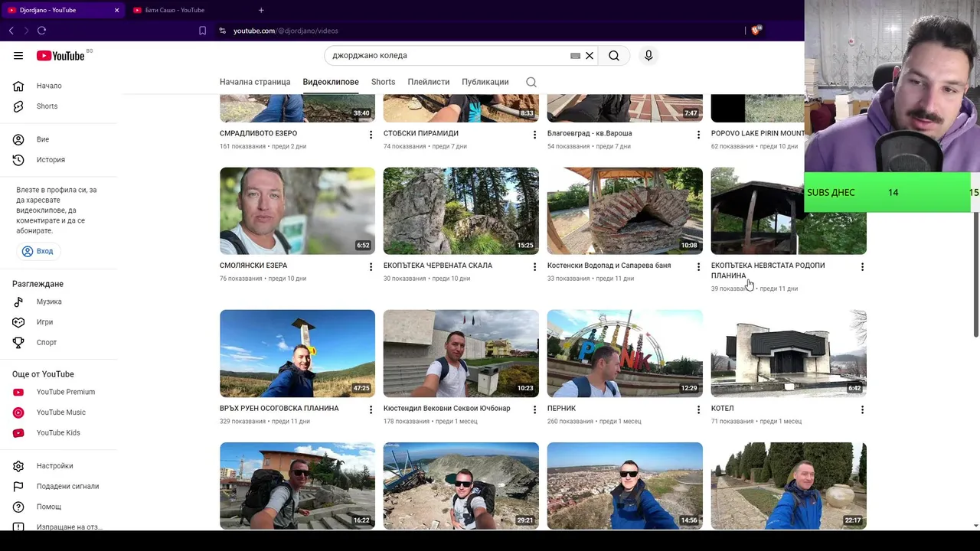Select the Видеоклипове channel tab

[x=331, y=82]
